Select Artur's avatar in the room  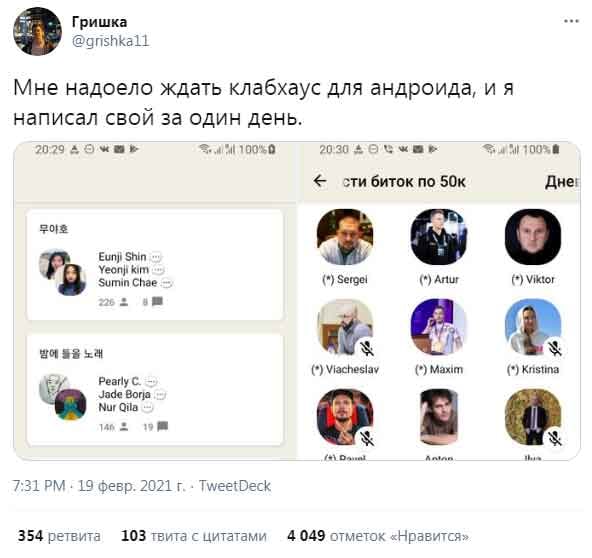(438, 237)
